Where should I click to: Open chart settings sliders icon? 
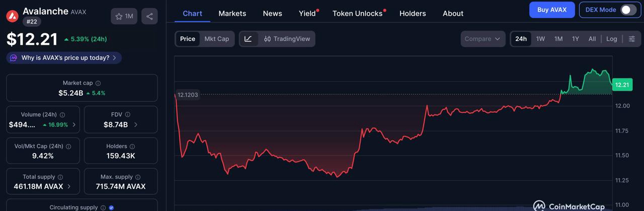click(x=632, y=39)
